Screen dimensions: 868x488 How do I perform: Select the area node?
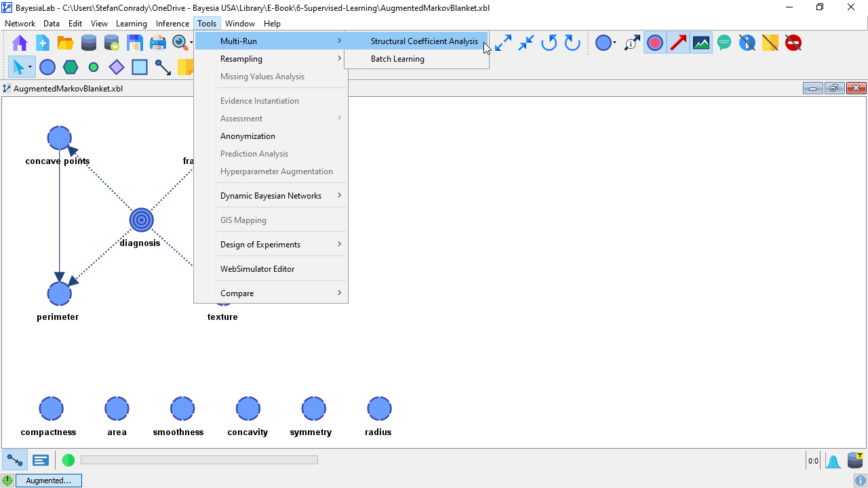tap(117, 409)
